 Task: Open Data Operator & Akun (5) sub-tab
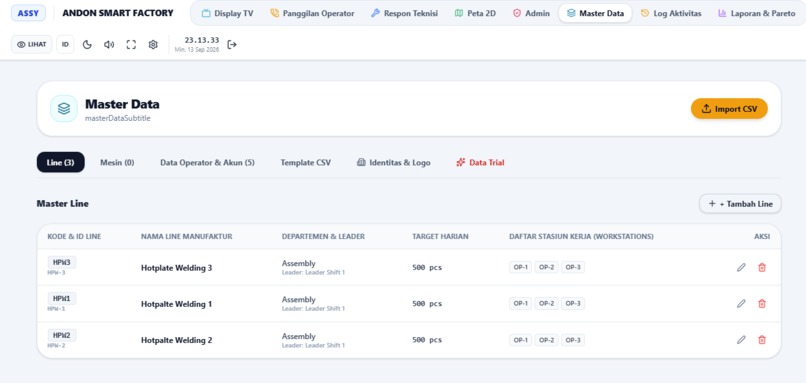(x=207, y=162)
